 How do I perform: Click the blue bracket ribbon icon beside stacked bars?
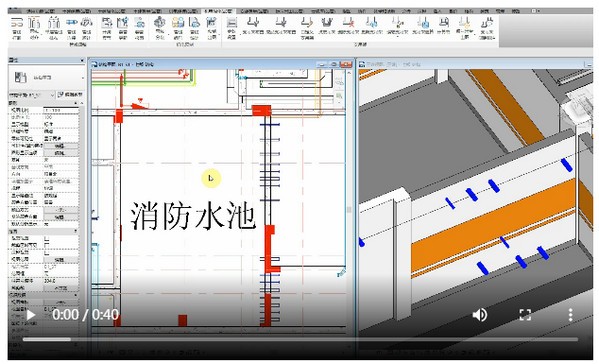[211, 23]
